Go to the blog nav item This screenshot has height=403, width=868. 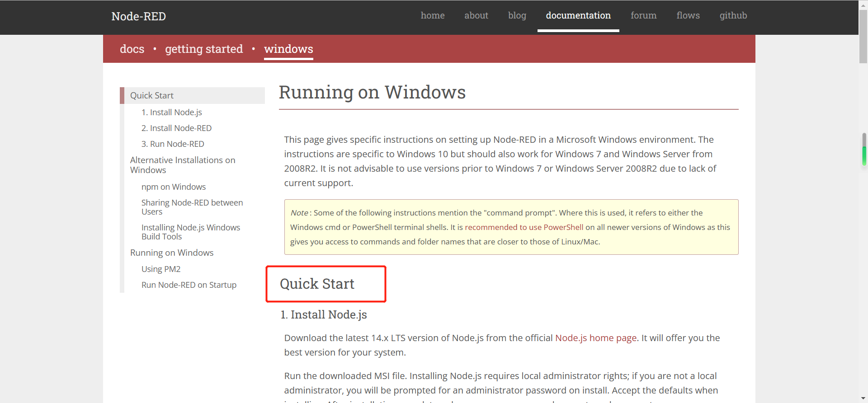(517, 15)
